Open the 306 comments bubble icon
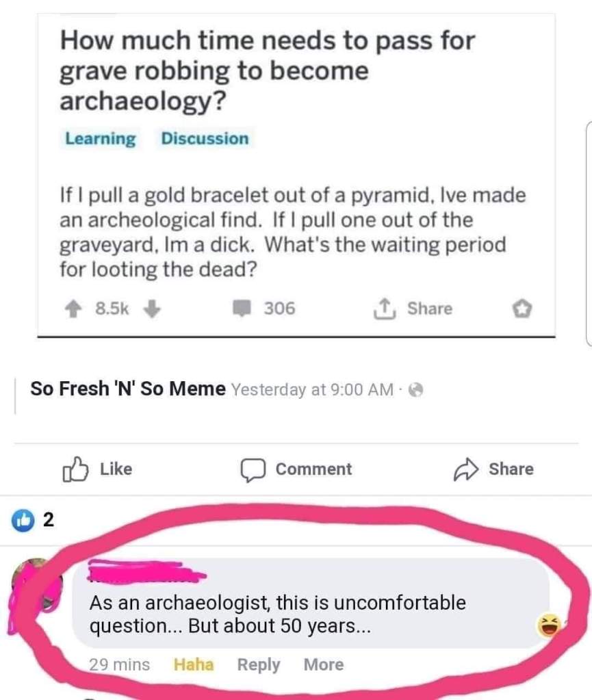 click(242, 309)
